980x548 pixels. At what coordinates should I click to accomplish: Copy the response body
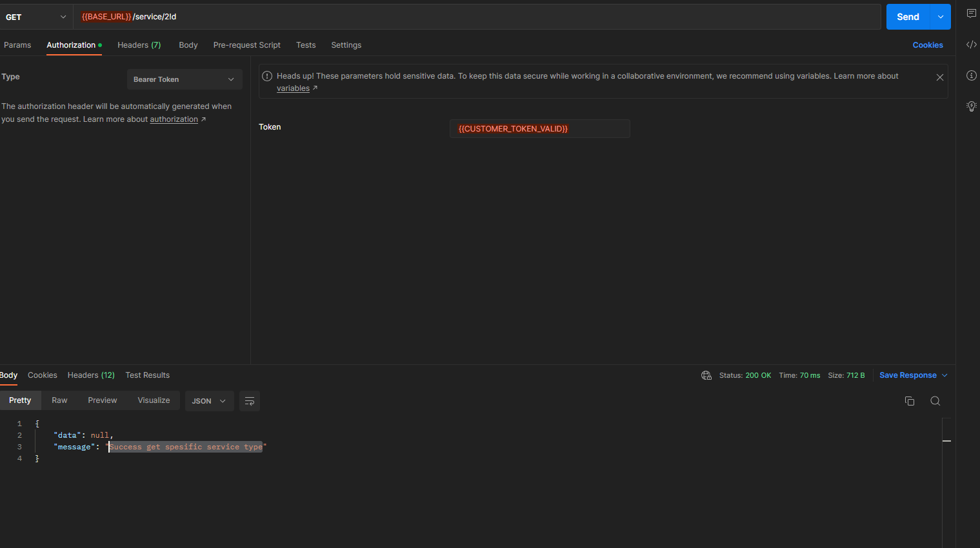tap(910, 400)
